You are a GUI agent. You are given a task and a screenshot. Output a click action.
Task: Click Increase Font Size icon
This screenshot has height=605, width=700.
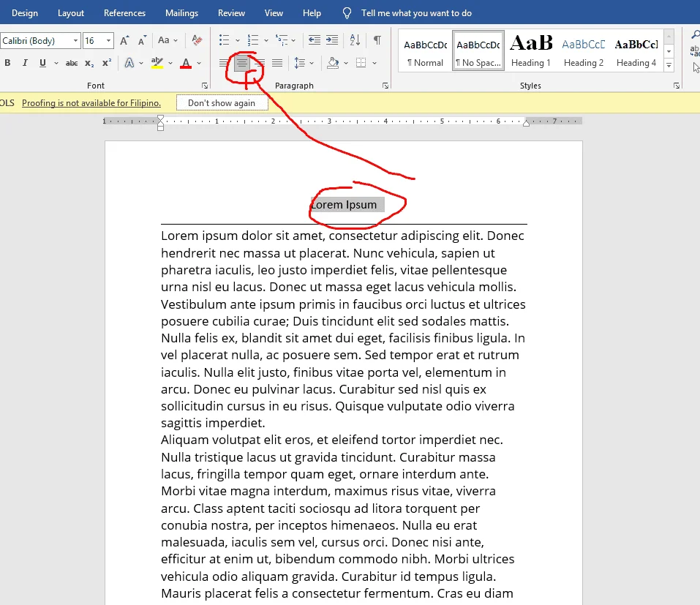(x=124, y=41)
